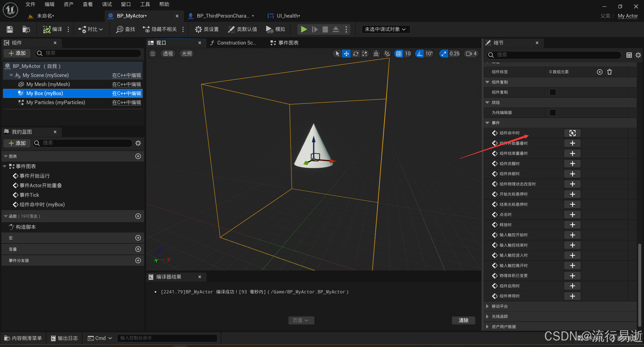644x347 pixels.
Task: Click the Compile (编译) button
Action: coord(53,29)
